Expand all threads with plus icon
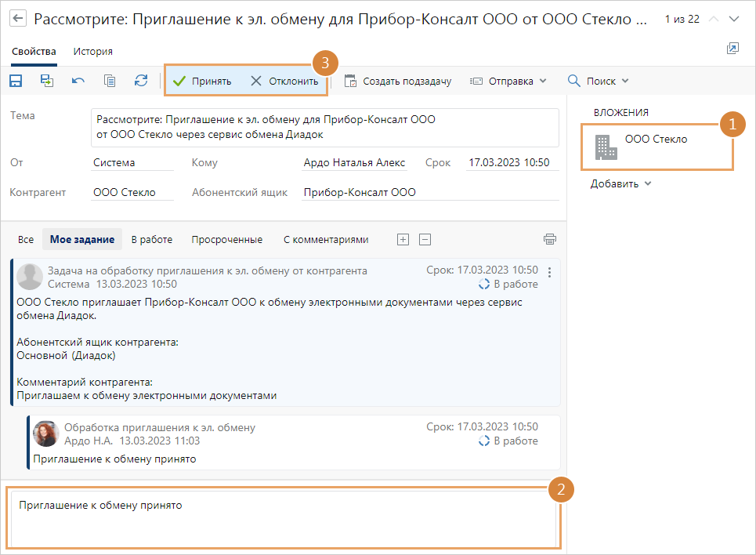This screenshot has height=555, width=756. [403, 240]
